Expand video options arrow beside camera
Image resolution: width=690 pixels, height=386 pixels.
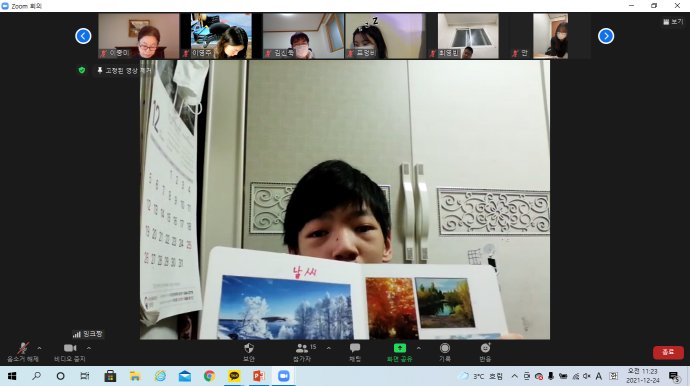[89, 348]
